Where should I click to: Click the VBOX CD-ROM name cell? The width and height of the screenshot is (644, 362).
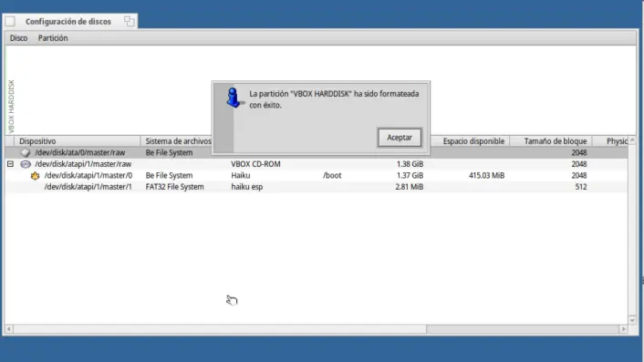tap(255, 164)
